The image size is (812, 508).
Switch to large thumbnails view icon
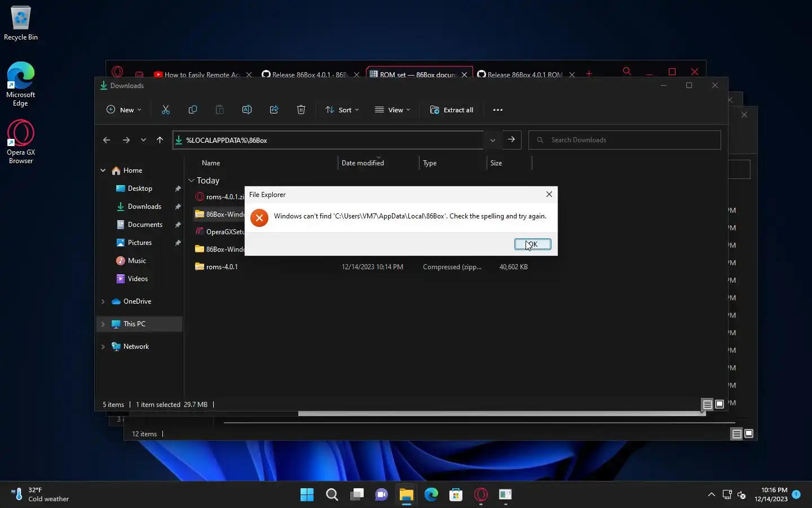point(720,404)
